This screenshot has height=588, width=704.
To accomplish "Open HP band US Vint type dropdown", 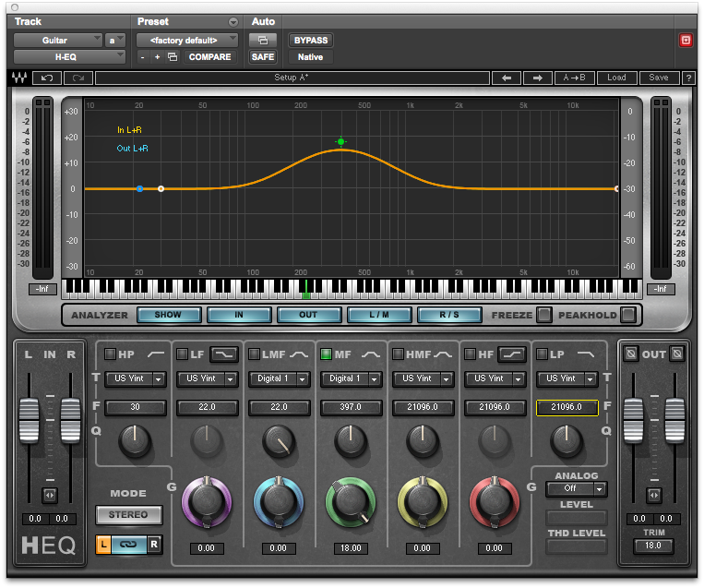I will (136, 378).
